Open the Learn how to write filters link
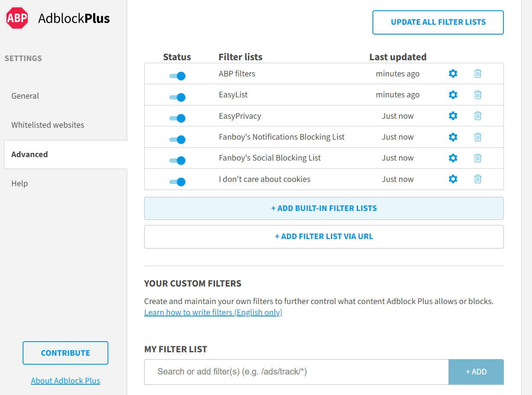The image size is (532, 395). tap(213, 312)
